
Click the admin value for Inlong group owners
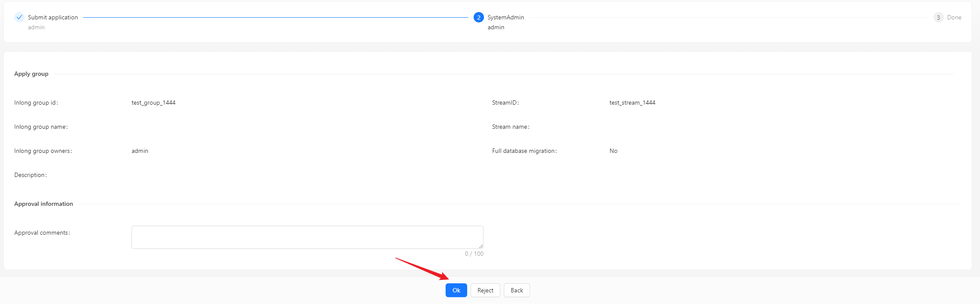tap(140, 151)
